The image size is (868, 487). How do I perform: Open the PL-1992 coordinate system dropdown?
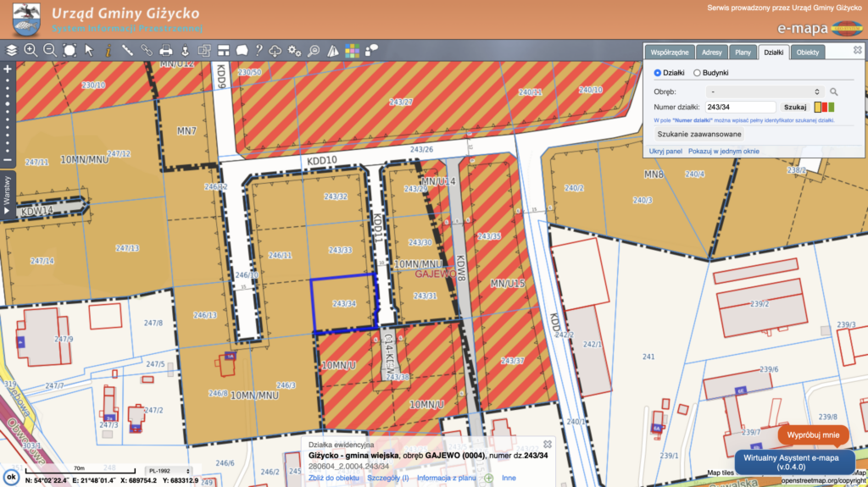click(169, 471)
